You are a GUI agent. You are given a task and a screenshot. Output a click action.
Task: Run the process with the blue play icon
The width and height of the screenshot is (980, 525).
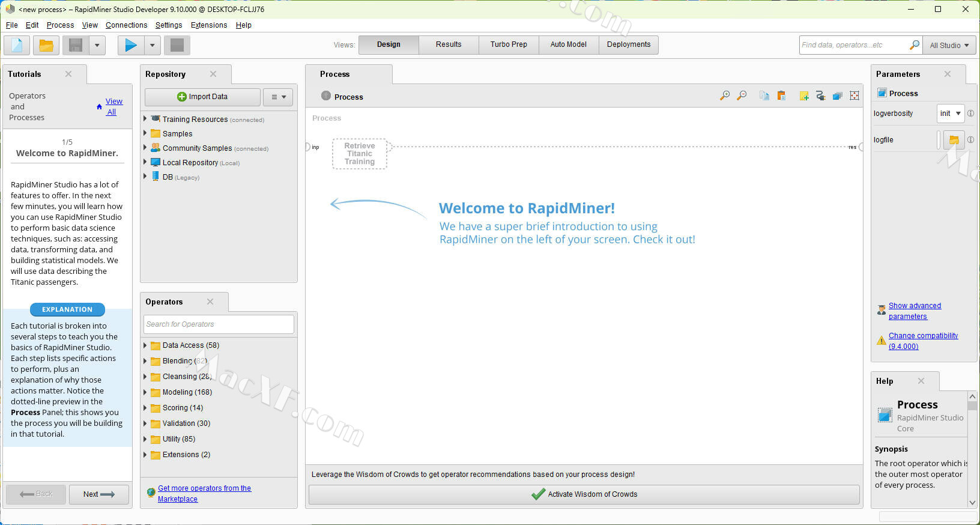[131, 45]
